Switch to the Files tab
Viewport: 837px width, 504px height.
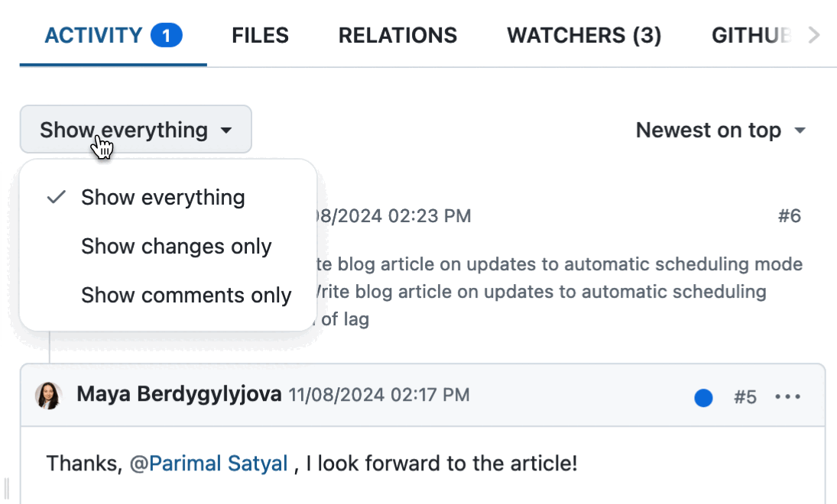[260, 34]
